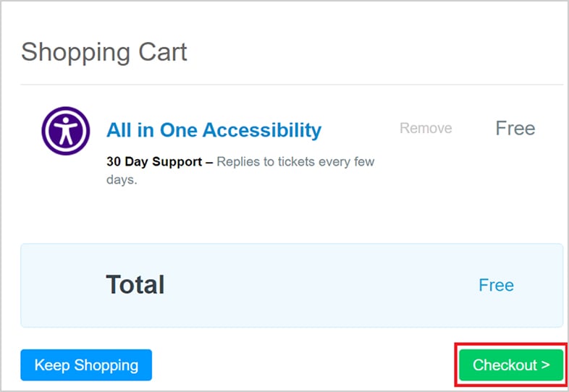Select the bold Total label
Screen dimensions: 569x392
pos(135,284)
